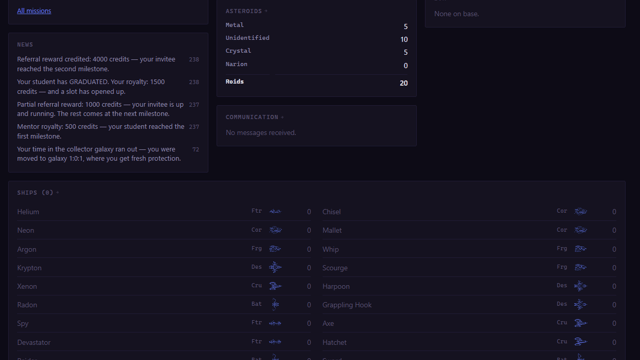Viewport: 640px width, 360px height.
Task: Click the Radon battleship icon
Action: click(x=275, y=304)
